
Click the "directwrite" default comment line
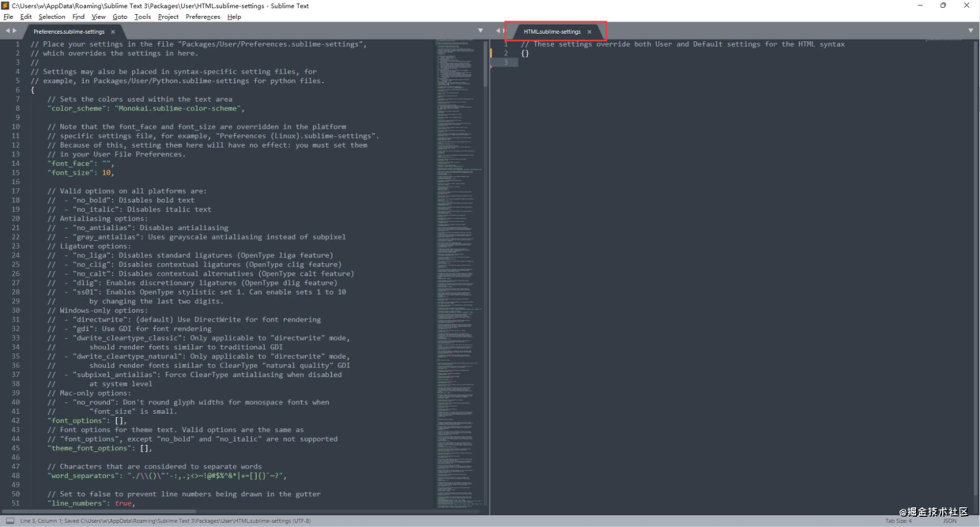(x=184, y=319)
